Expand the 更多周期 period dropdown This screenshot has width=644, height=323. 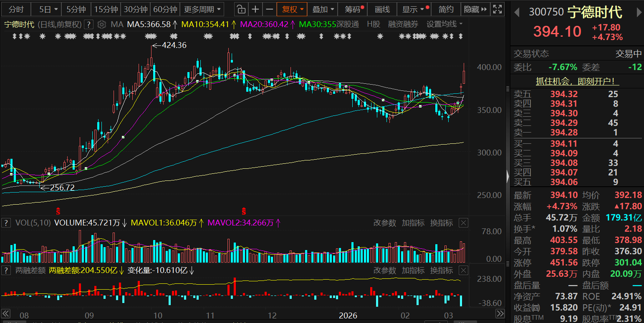pyautogui.click(x=204, y=9)
